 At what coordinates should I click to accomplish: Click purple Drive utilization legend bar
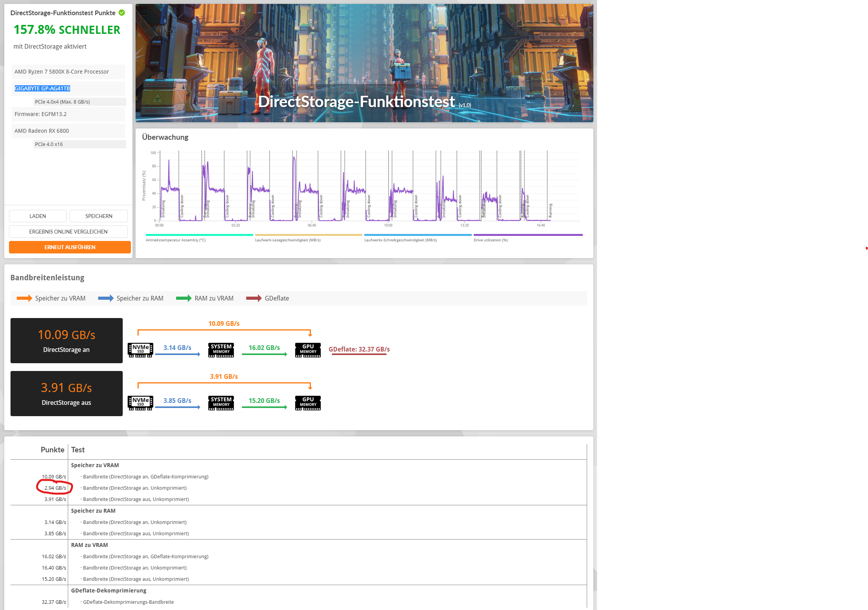(528, 235)
